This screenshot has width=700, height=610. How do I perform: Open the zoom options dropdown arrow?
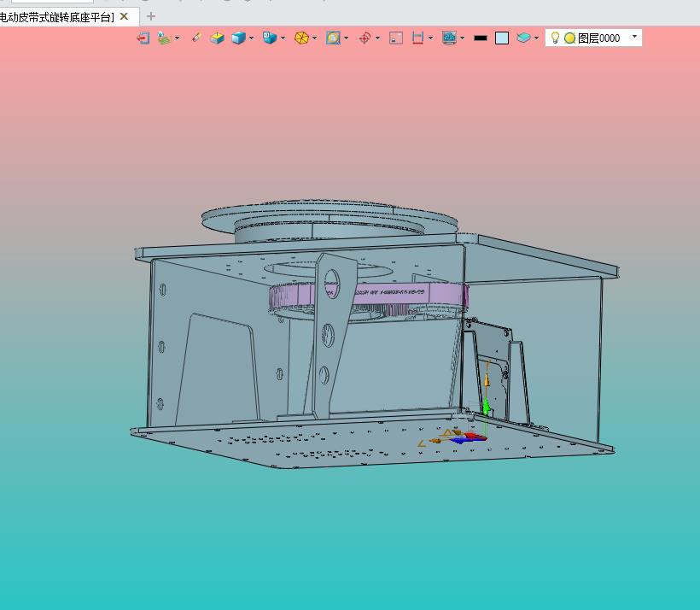(x=346, y=38)
